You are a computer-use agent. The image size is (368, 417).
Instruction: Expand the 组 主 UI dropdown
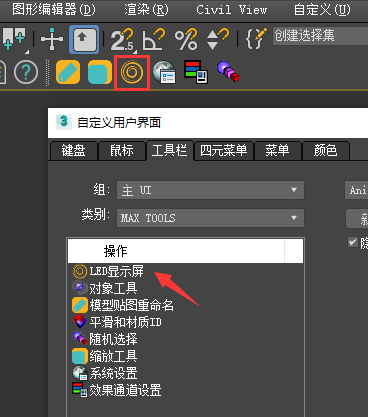click(210, 190)
